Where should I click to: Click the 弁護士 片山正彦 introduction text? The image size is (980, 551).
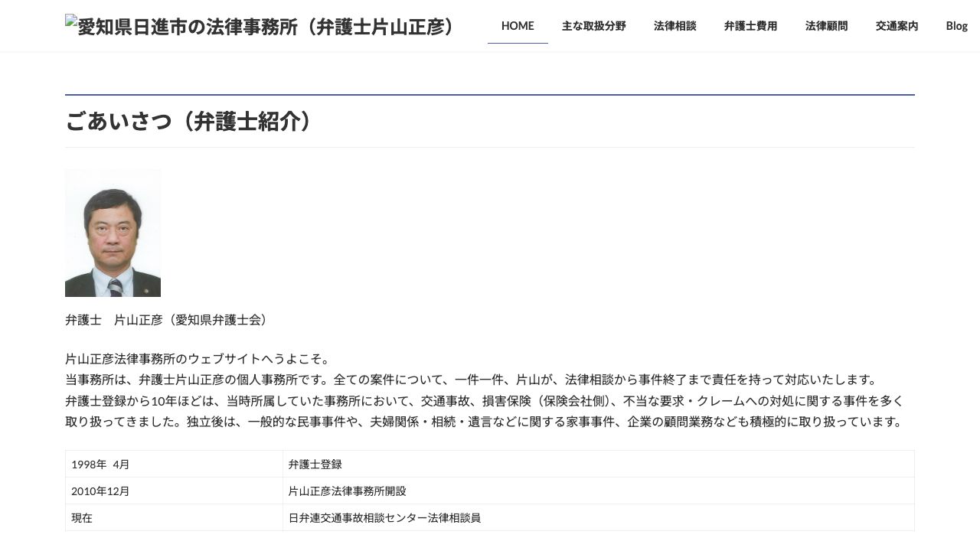tap(166, 320)
